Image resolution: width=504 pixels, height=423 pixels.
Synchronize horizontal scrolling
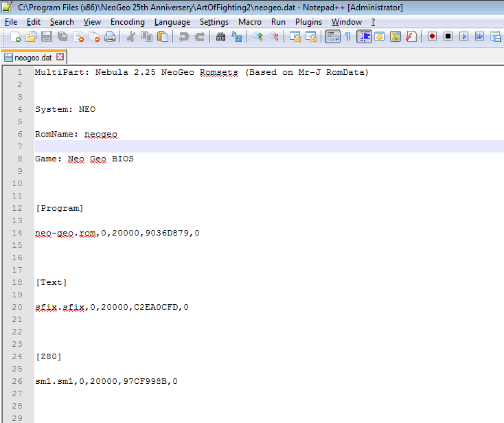tap(311, 36)
